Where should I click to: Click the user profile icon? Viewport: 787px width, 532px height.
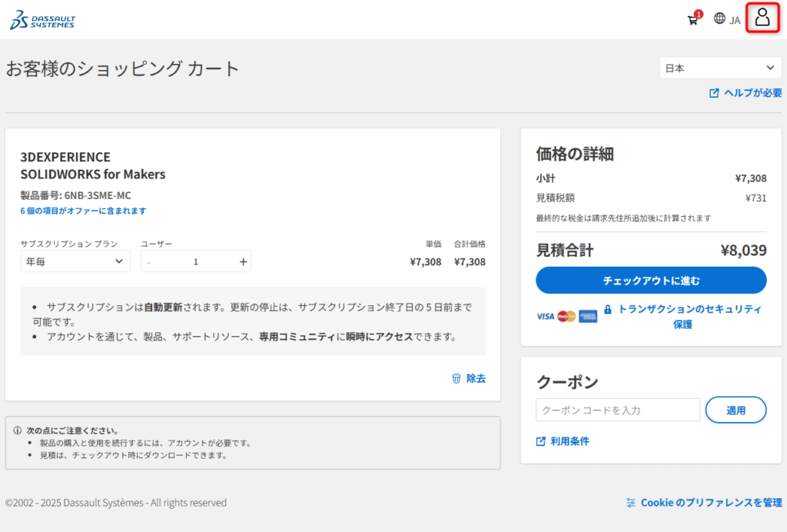[x=762, y=18]
